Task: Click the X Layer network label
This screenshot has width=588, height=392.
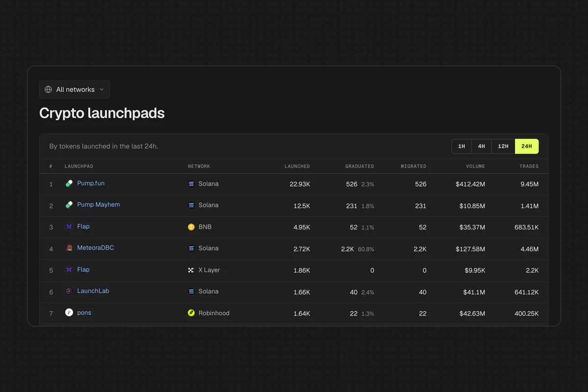Action: coord(209,270)
